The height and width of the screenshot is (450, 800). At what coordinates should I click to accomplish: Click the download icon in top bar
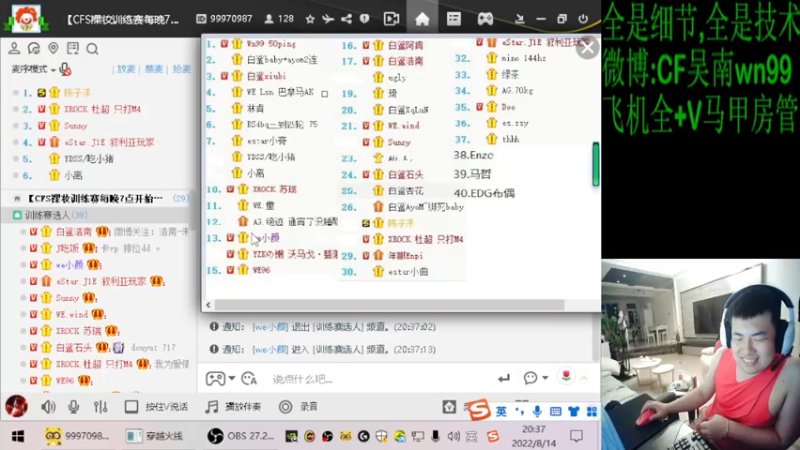coord(519,19)
